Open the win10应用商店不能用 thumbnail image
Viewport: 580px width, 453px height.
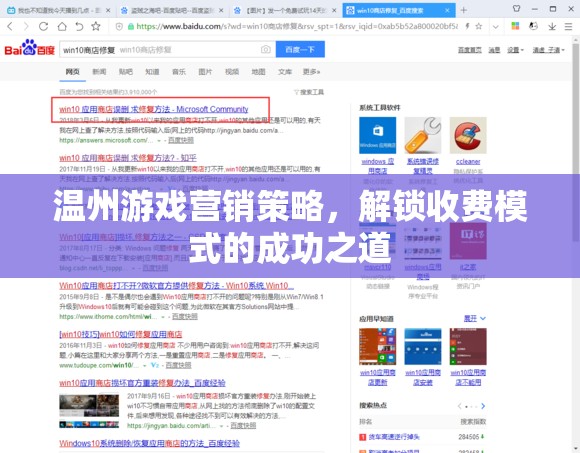(468, 346)
